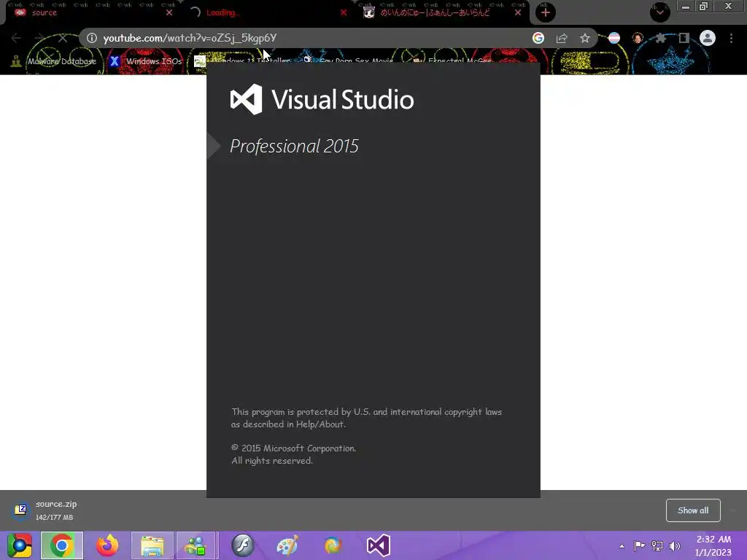This screenshot has height=560, width=747.
Task: Stop loading the page with the X button
Action: (63, 38)
